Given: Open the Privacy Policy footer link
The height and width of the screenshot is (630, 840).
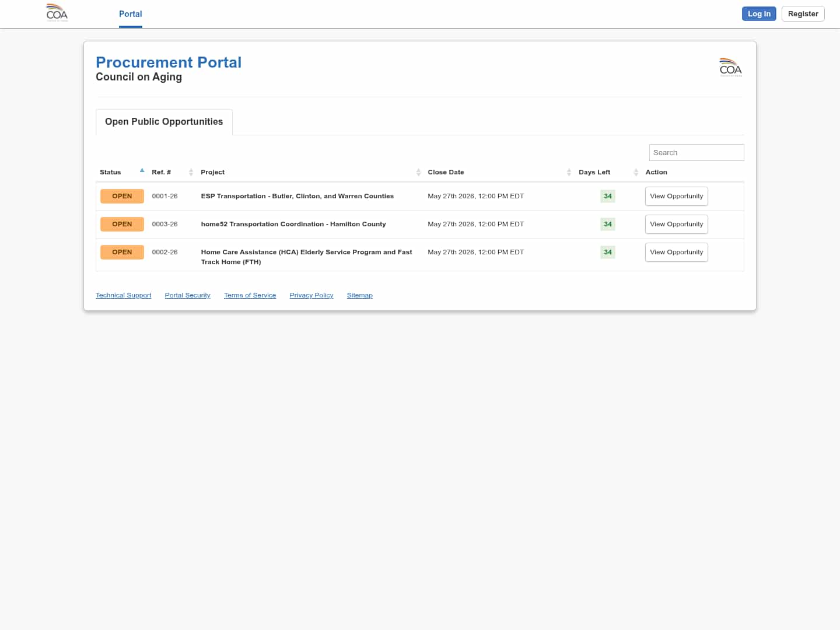Looking at the screenshot, I should 311,295.
